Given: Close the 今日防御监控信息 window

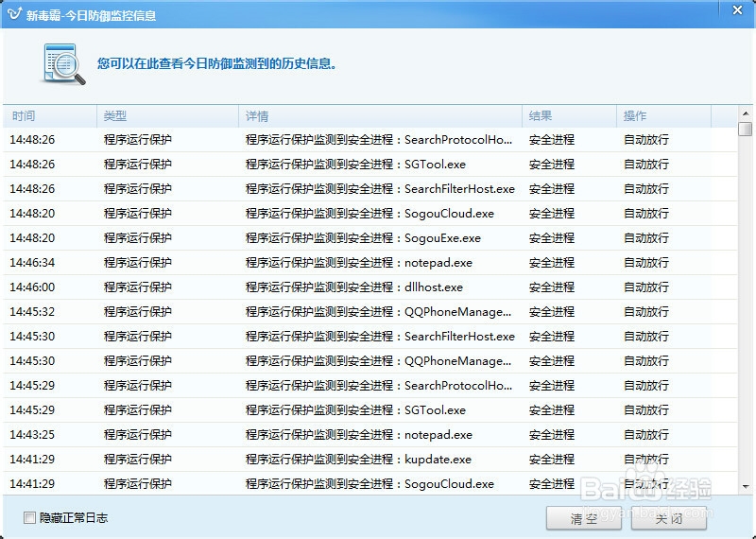Looking at the screenshot, I should 737,10.
